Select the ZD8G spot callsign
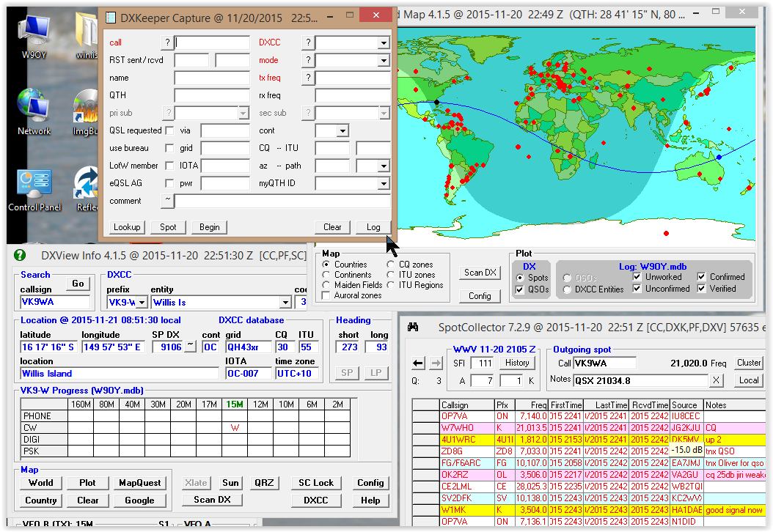 467,451
